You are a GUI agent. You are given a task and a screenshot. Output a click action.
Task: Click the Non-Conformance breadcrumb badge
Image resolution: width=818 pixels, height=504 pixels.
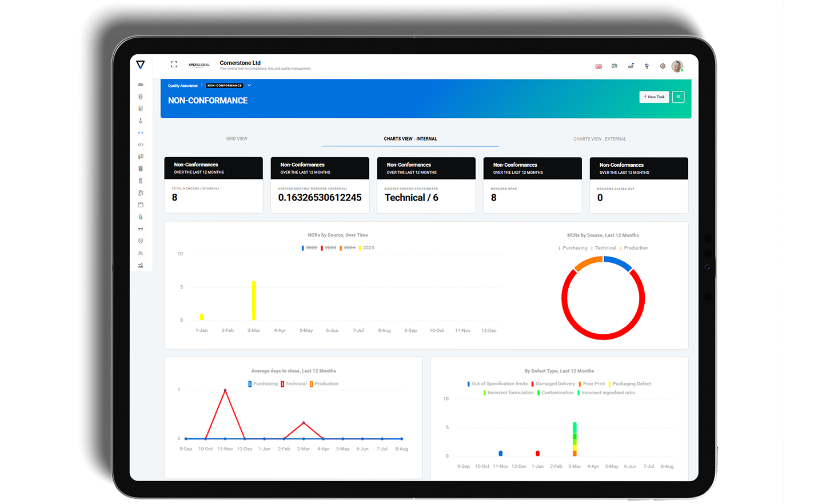pos(225,86)
